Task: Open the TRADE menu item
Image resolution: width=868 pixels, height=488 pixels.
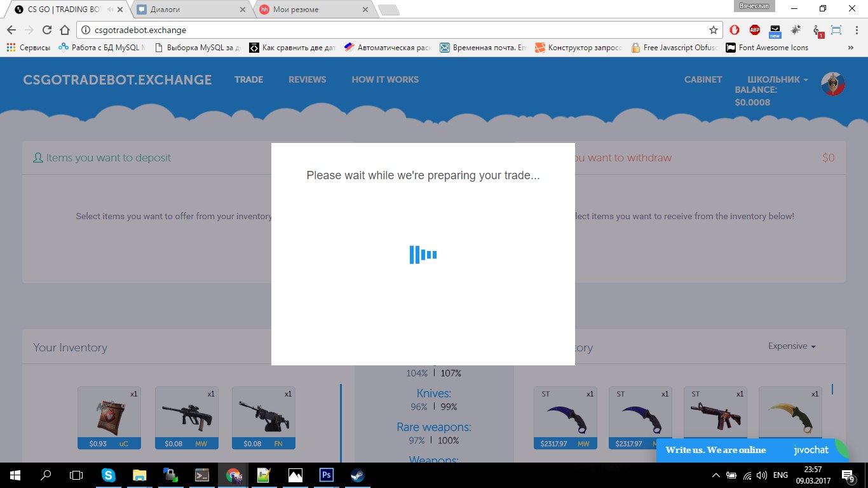Action: click(x=248, y=79)
